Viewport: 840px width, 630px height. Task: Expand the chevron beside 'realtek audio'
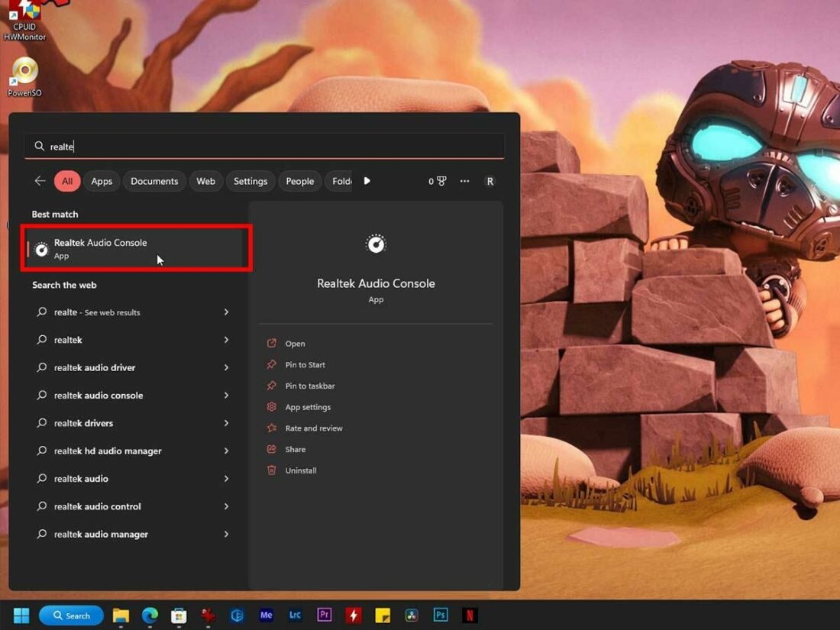click(x=227, y=478)
